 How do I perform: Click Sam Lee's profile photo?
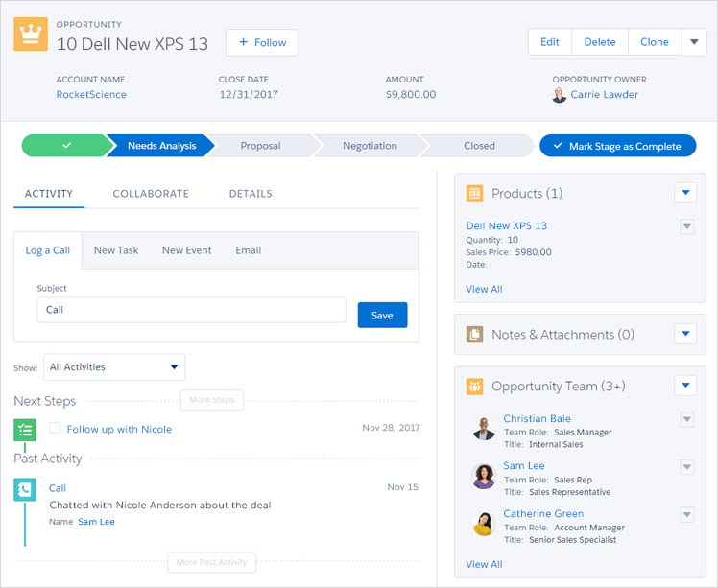coord(484,477)
